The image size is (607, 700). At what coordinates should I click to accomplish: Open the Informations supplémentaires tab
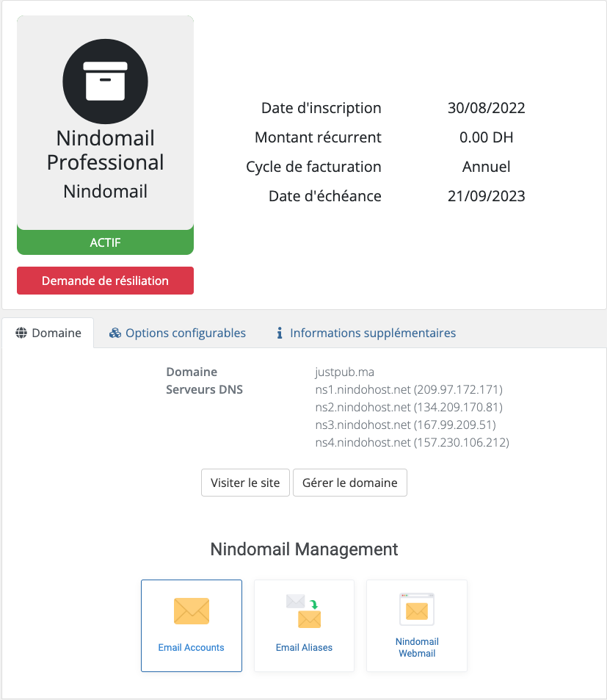(366, 333)
